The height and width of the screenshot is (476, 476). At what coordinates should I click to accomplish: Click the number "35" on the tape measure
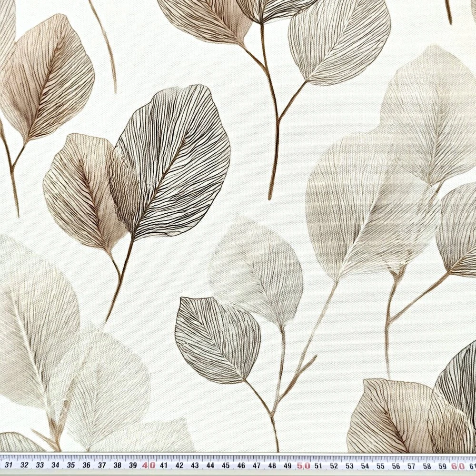tap(71, 465)
